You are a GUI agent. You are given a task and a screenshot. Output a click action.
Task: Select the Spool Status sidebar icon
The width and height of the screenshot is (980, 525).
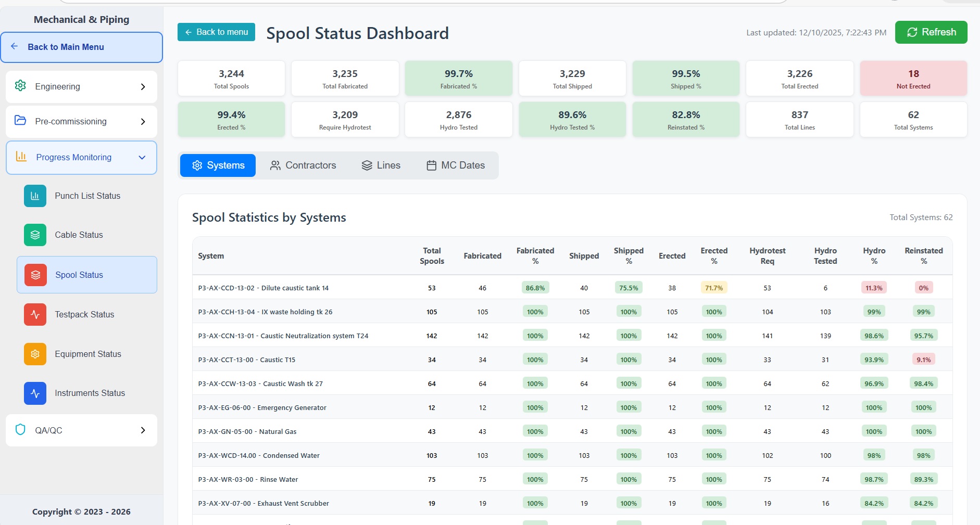tap(34, 275)
